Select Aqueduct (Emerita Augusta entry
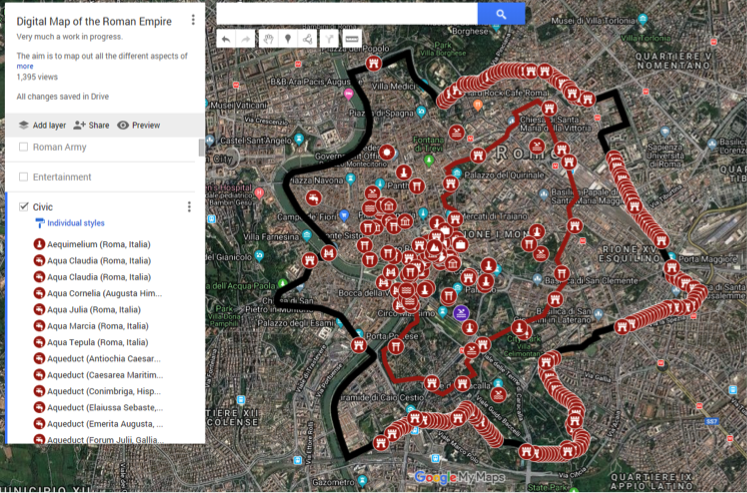The image size is (747, 493). pos(105,424)
